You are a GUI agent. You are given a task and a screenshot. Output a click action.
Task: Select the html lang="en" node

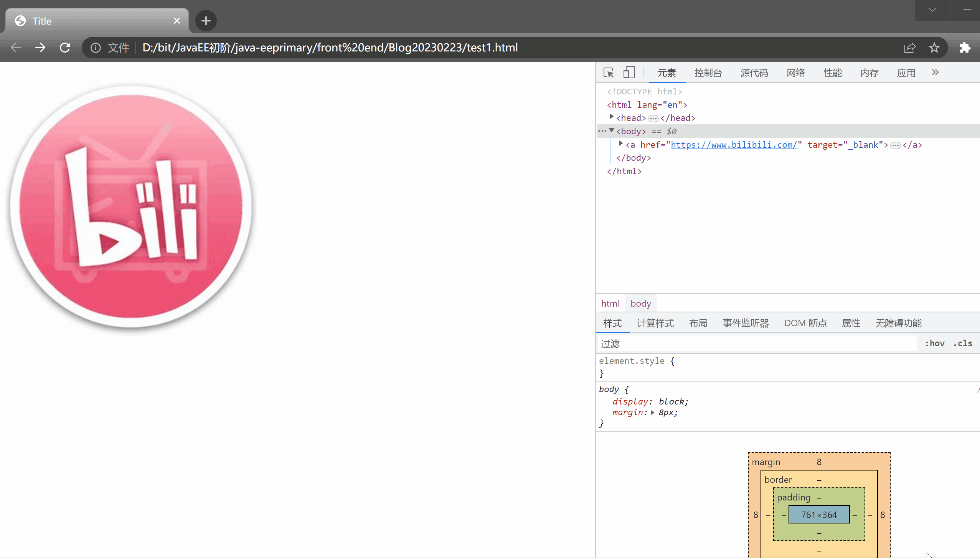tap(647, 105)
